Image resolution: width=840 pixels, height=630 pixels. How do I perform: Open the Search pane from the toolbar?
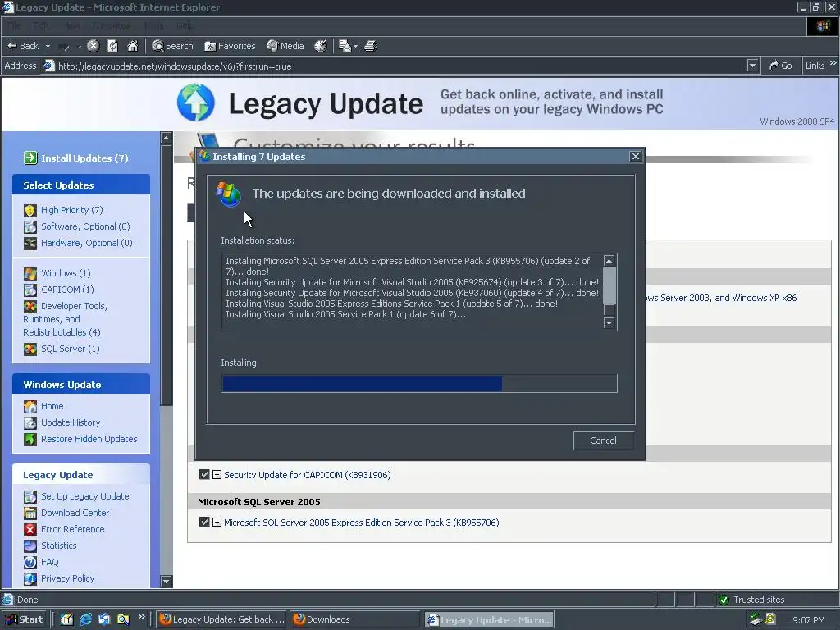point(172,46)
